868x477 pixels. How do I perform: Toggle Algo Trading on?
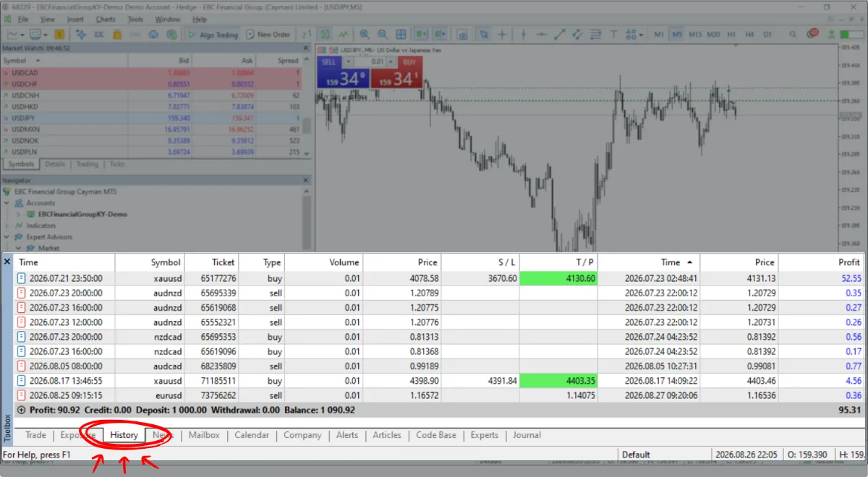[x=212, y=34]
